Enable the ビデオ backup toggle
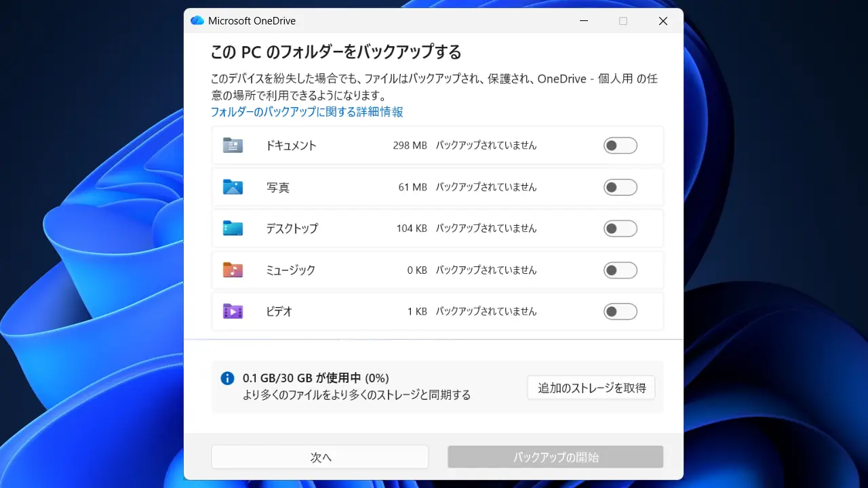 tap(620, 312)
